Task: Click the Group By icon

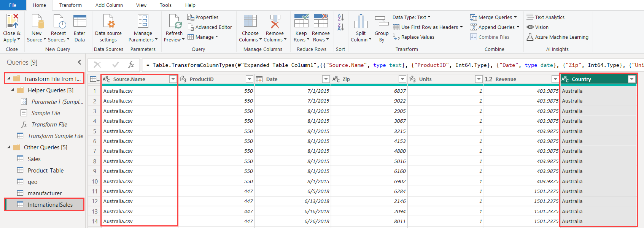Action: 382,22
